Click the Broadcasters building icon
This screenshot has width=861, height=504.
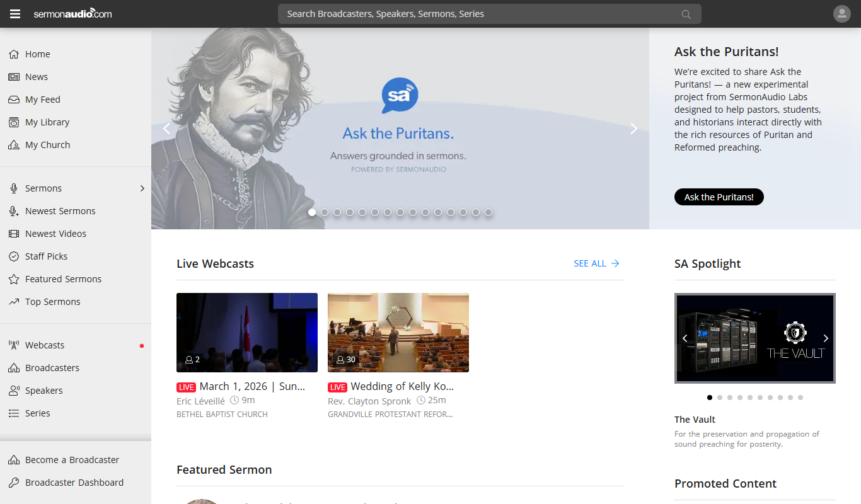(14, 368)
